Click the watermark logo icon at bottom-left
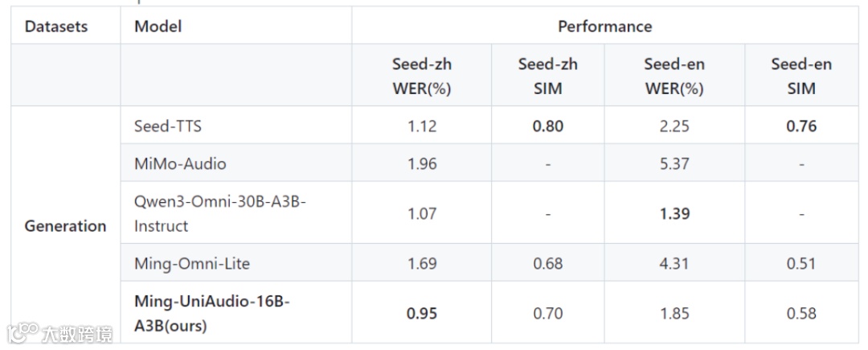868x350 pixels. coord(23,333)
